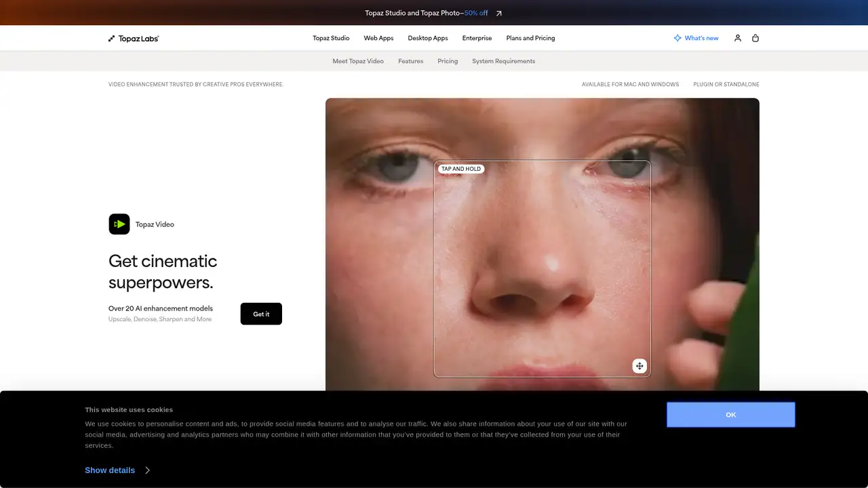
Task: Click the TAP AND HOLD label
Action: [461, 169]
